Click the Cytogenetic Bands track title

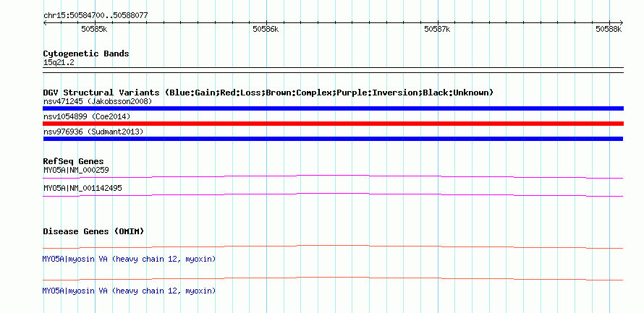coord(86,53)
